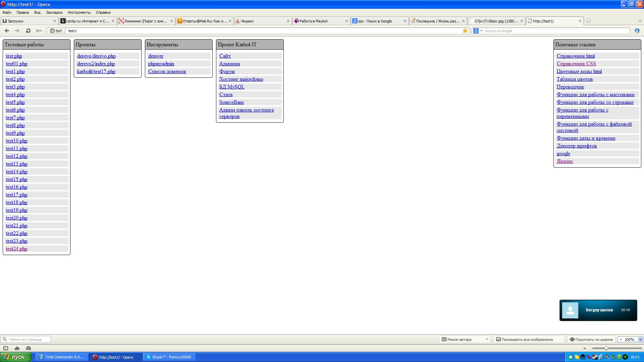Click the Opera Link cloud icon
Screen dimensions: 644x362
pyautogui.click(x=17, y=348)
